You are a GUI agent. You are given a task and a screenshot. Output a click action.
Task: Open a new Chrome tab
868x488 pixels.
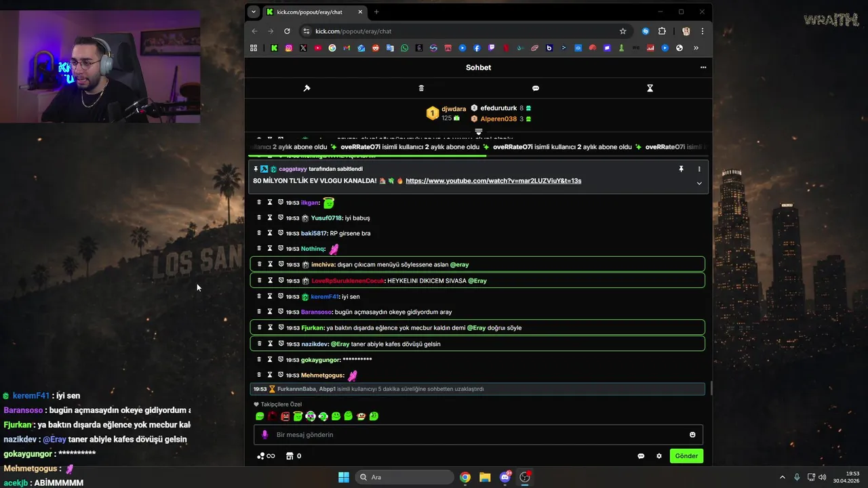click(376, 12)
